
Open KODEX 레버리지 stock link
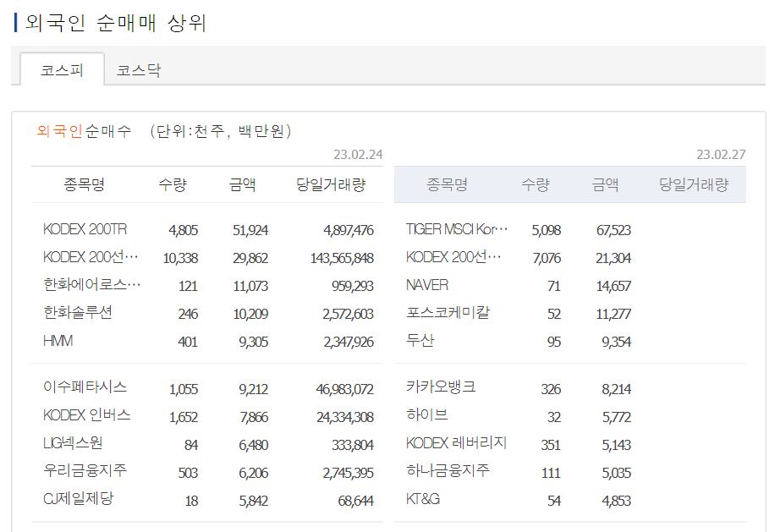(456, 443)
